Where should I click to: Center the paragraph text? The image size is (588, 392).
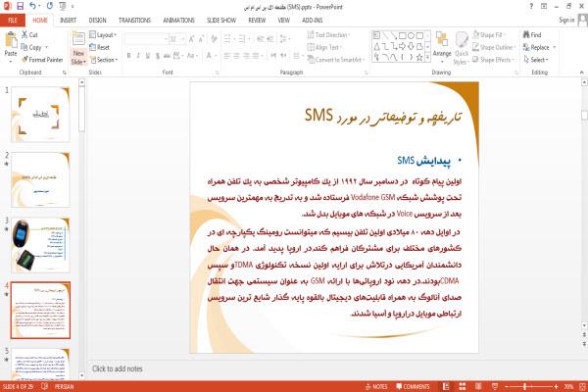(x=236, y=56)
